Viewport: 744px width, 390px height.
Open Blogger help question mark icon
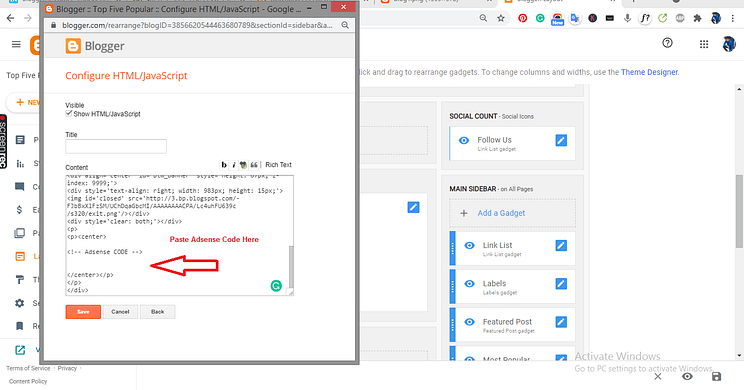pyautogui.click(x=667, y=43)
